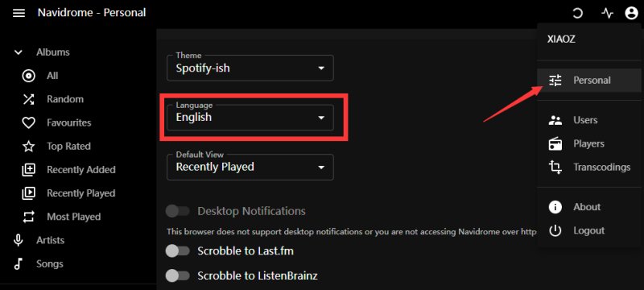Screen dimensions: 644x290
Task: Click the refresh circular arrow icon
Action: (x=577, y=14)
